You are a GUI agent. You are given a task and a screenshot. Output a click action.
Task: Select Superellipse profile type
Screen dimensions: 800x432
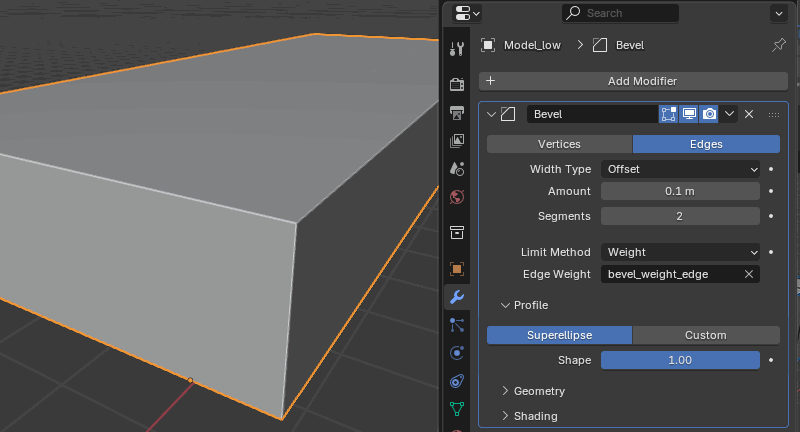559,335
